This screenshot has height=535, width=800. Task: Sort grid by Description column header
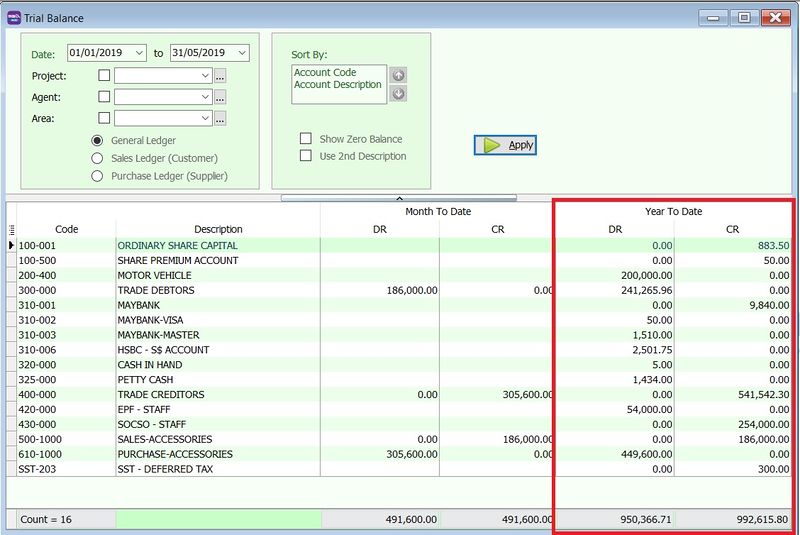[218, 229]
